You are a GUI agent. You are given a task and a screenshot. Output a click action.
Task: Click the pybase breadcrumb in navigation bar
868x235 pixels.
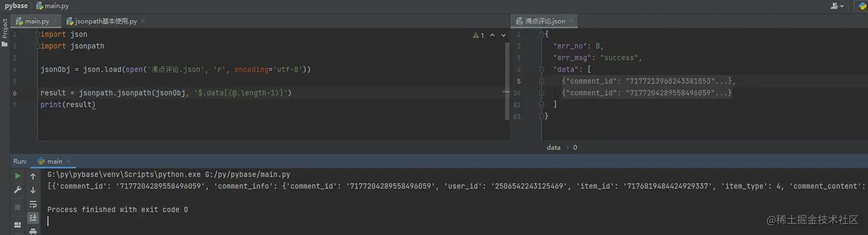pyautogui.click(x=16, y=6)
